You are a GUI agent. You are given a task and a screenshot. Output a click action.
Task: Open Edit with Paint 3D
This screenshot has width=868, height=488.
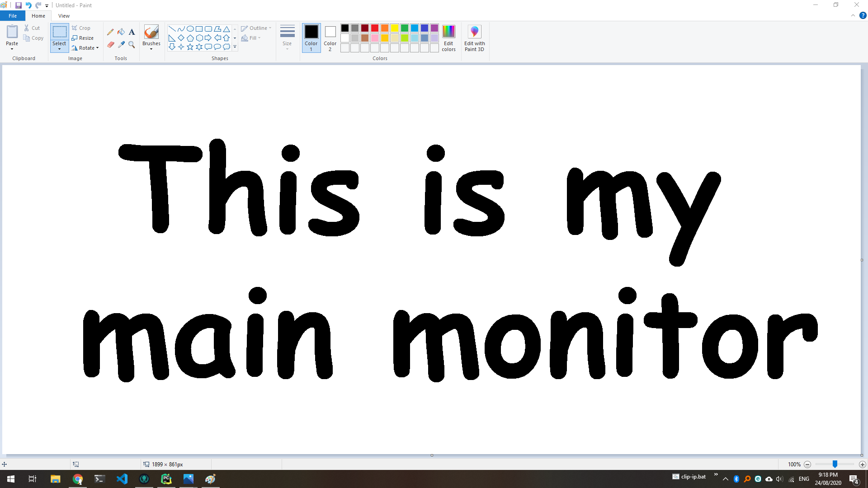click(x=475, y=38)
